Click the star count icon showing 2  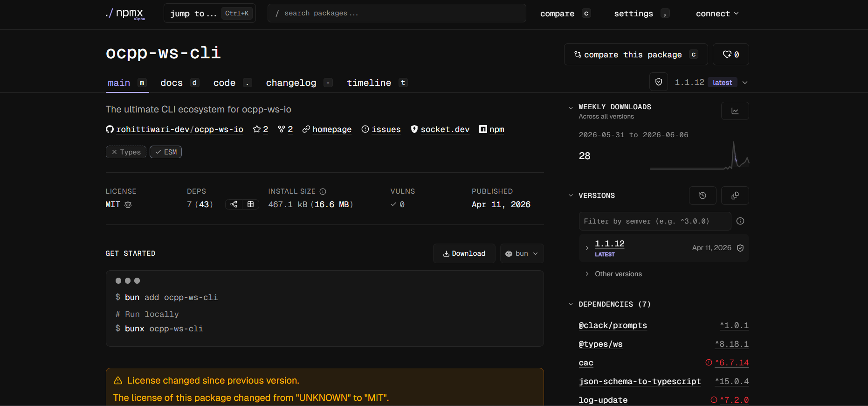click(x=256, y=129)
